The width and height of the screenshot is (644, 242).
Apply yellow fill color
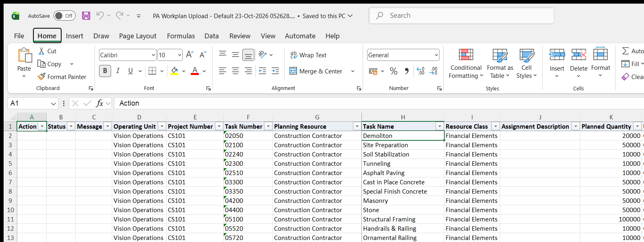click(175, 71)
